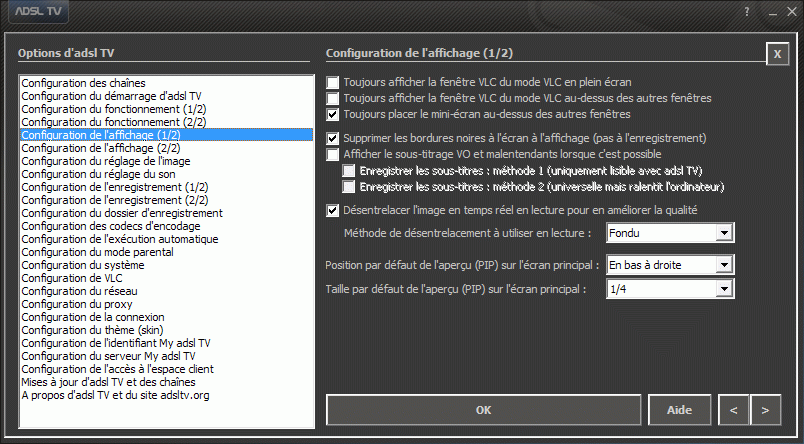This screenshot has width=804, height=444.
Task: Open Configuration de l'enregistrement (1/2)
Action: [x=167, y=187]
